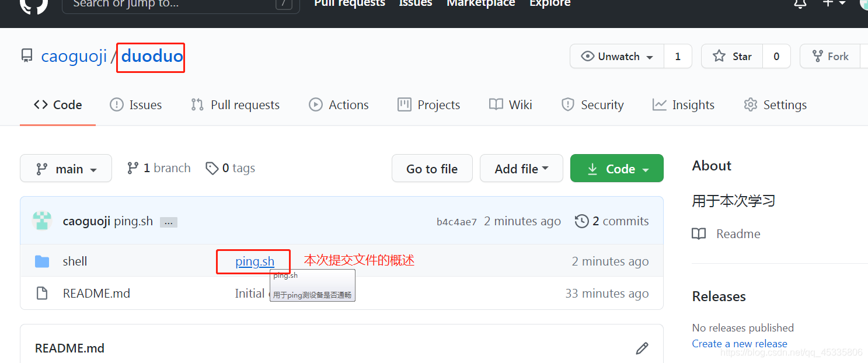
Task: Click the 2 minutes ago timestamp in the shell row
Action: click(x=611, y=261)
